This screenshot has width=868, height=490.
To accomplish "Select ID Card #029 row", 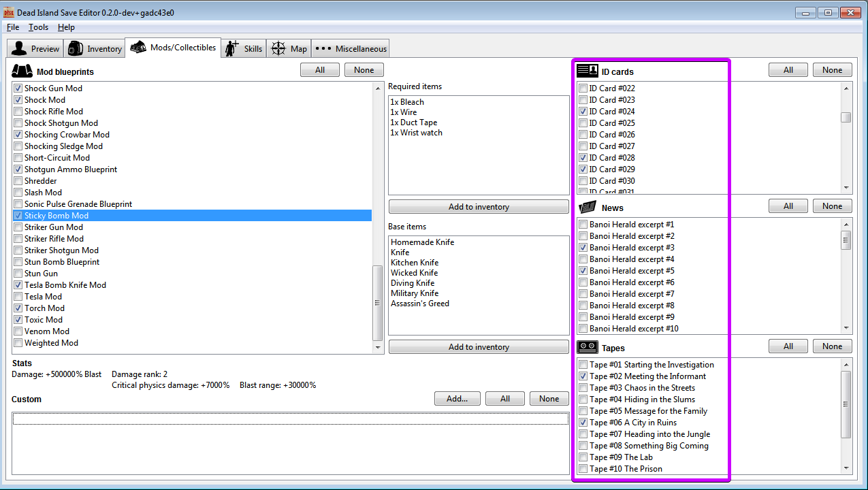I will point(709,169).
